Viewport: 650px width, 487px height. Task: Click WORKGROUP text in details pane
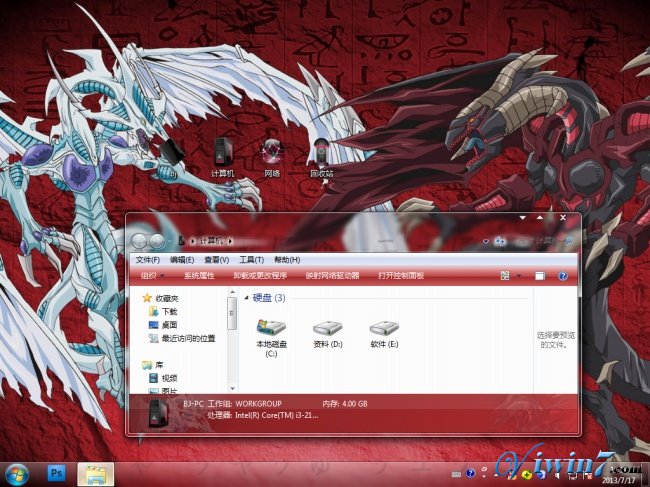258,403
